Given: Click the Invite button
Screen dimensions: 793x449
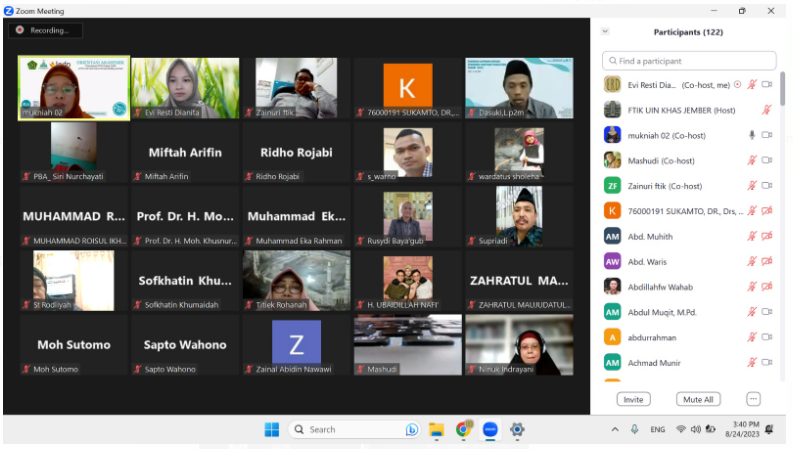Looking at the screenshot, I should click(x=633, y=399).
